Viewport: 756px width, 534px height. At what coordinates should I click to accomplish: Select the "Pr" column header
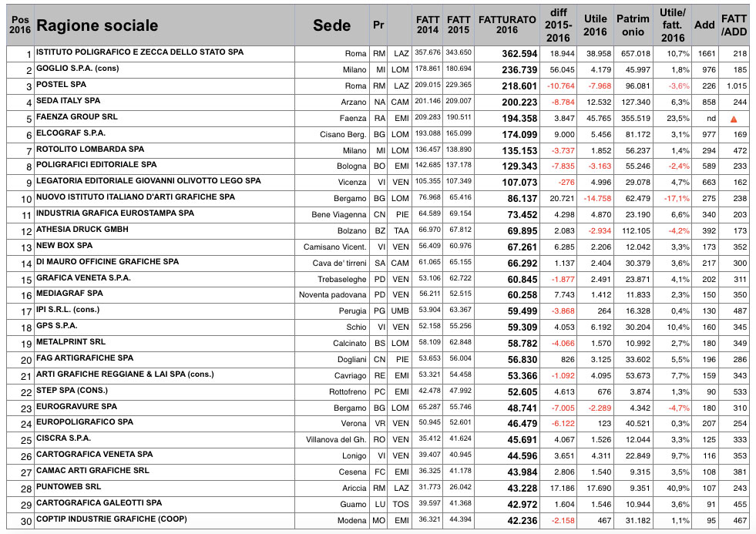tap(378, 25)
